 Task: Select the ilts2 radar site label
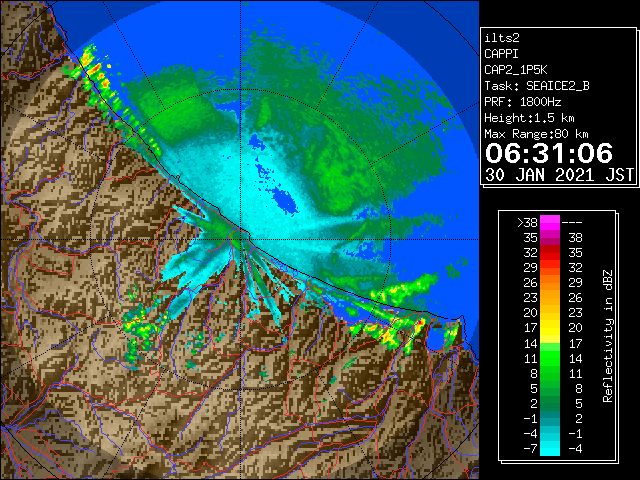[502, 38]
